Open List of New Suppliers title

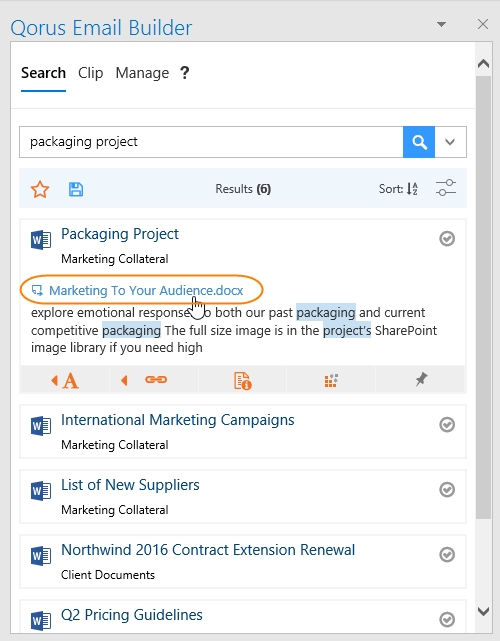coord(130,485)
